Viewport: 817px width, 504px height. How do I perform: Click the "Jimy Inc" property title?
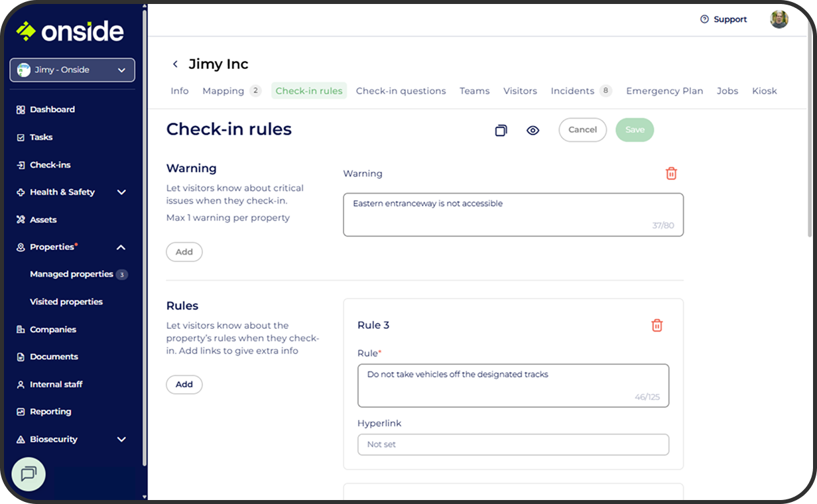tap(218, 64)
